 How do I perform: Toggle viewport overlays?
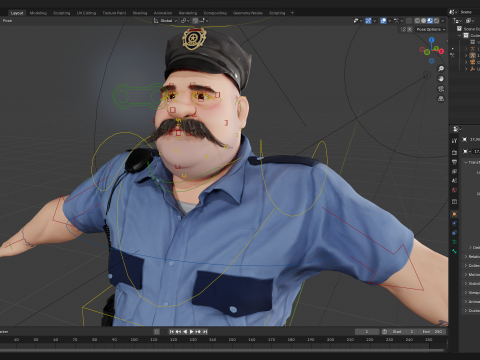pos(383,21)
